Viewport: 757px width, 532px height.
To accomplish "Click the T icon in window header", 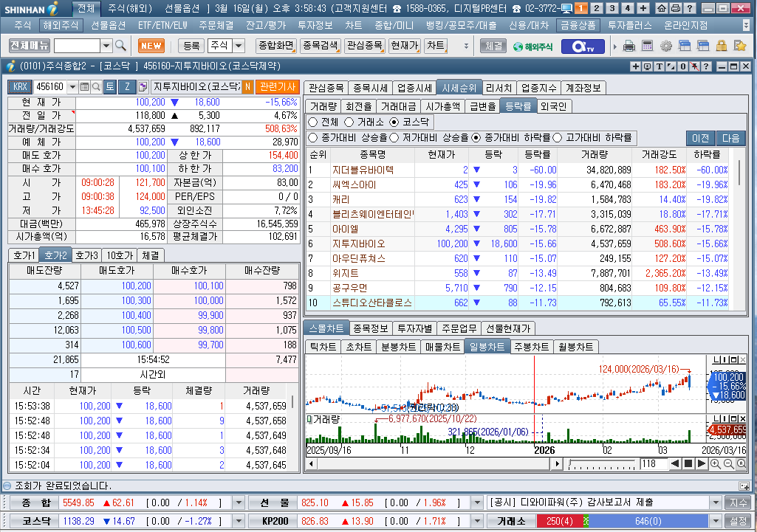I will [659, 66].
